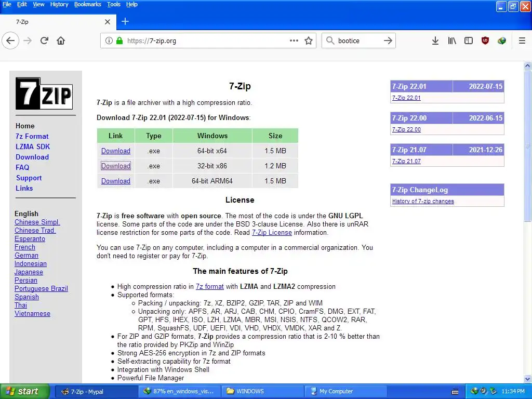Open the Library bookmarks icon
This screenshot has width=532, height=399.
point(452,41)
